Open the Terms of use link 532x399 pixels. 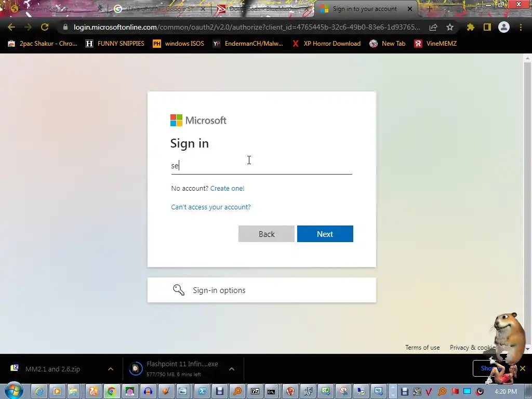point(422,348)
